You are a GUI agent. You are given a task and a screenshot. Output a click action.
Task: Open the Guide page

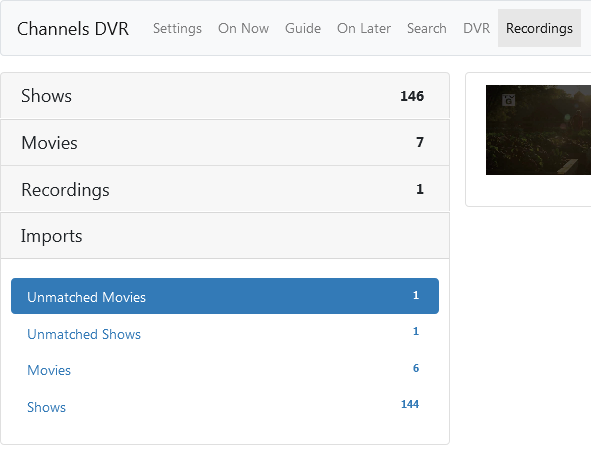(x=303, y=28)
